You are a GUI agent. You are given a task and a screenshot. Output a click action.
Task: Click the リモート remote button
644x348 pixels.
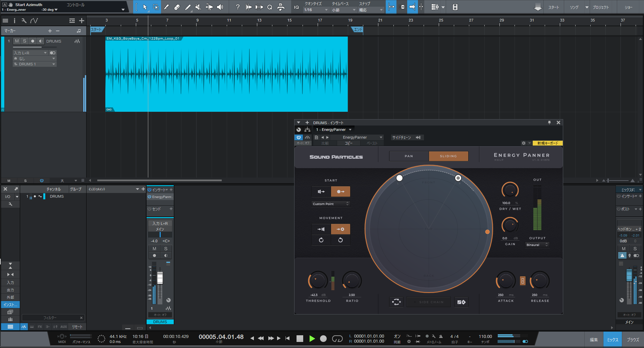77,327
